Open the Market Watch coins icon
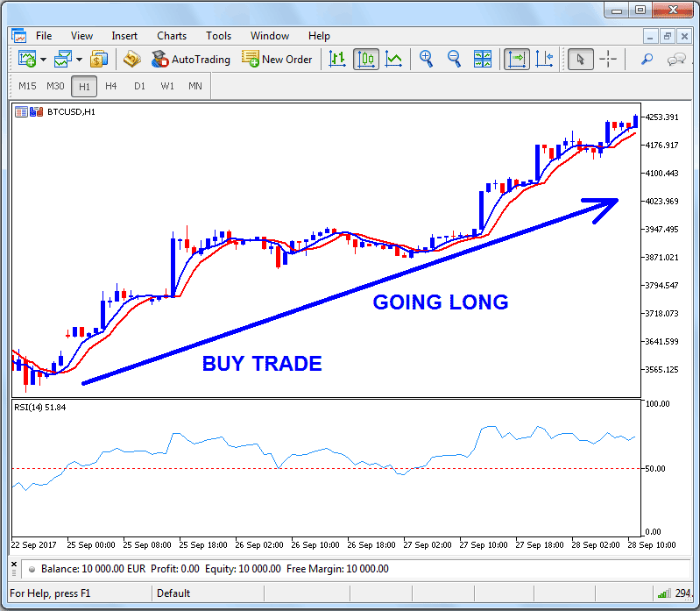 point(99,59)
